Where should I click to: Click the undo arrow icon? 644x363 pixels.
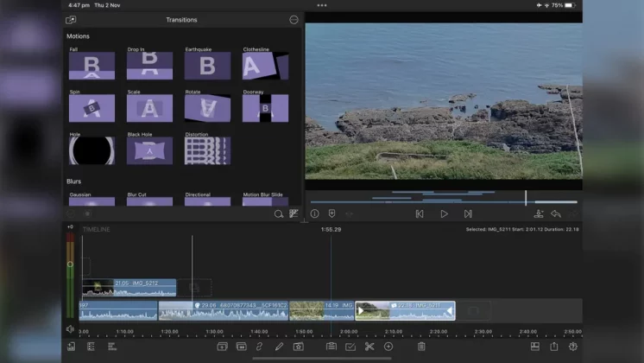[556, 213]
